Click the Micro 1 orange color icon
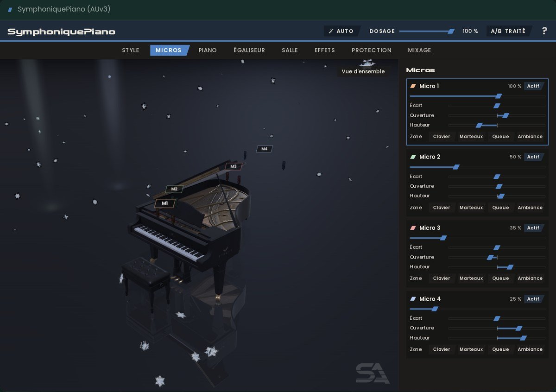 [413, 86]
